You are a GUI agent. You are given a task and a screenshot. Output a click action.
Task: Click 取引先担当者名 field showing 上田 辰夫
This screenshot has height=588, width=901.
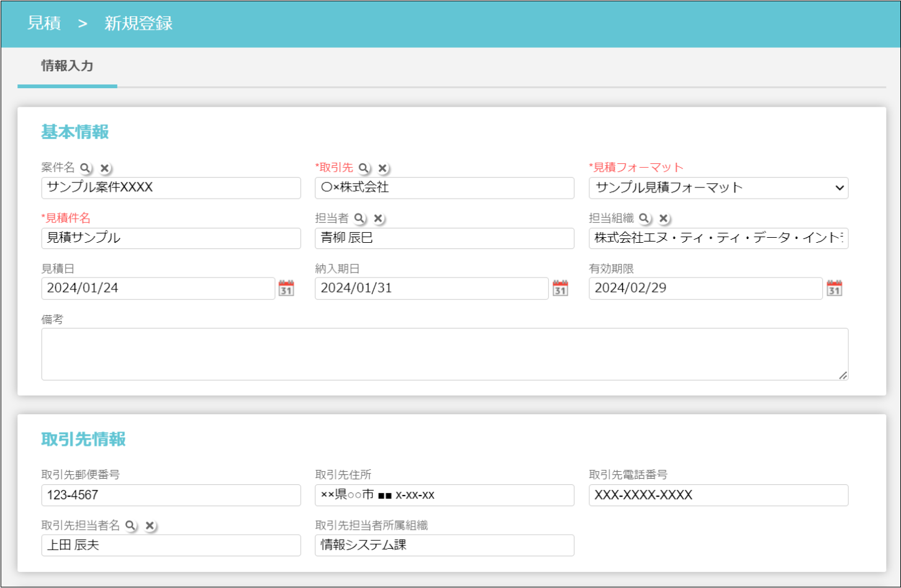click(x=171, y=545)
